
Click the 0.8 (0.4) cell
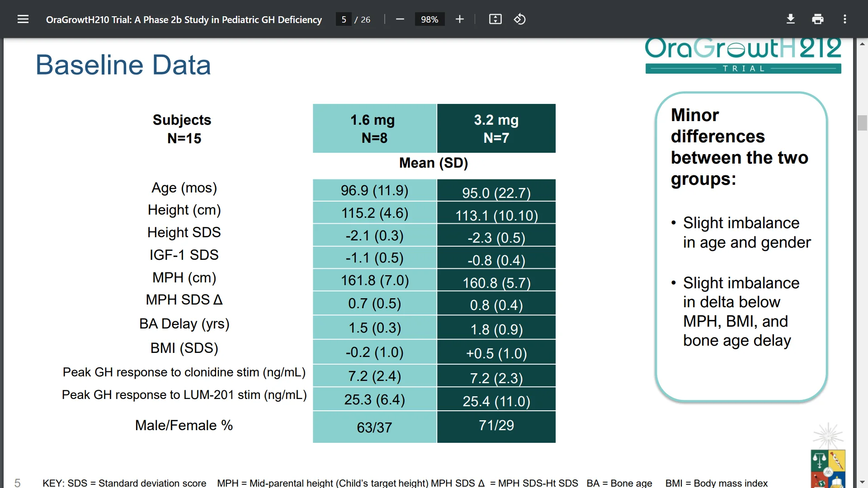496,303
